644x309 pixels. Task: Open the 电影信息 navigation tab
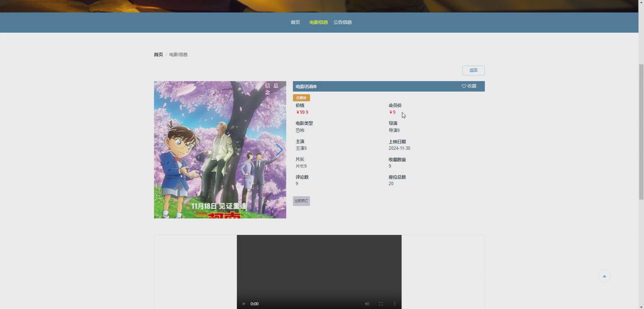click(318, 22)
